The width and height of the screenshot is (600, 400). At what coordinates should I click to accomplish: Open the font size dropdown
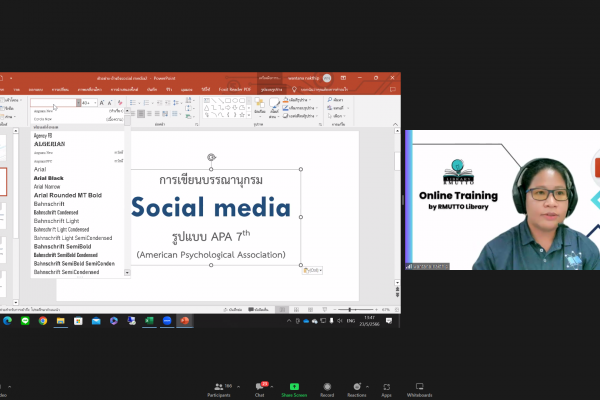[x=95, y=103]
